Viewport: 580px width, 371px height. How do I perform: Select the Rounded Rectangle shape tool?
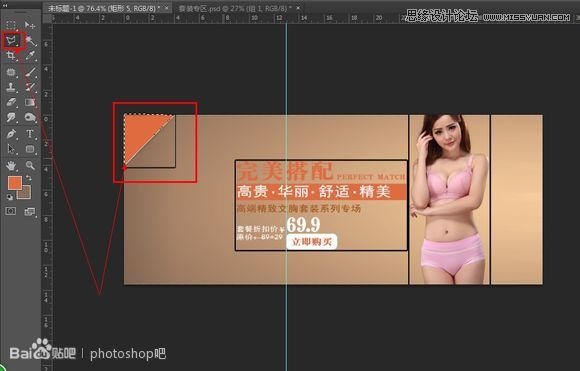pos(30,149)
